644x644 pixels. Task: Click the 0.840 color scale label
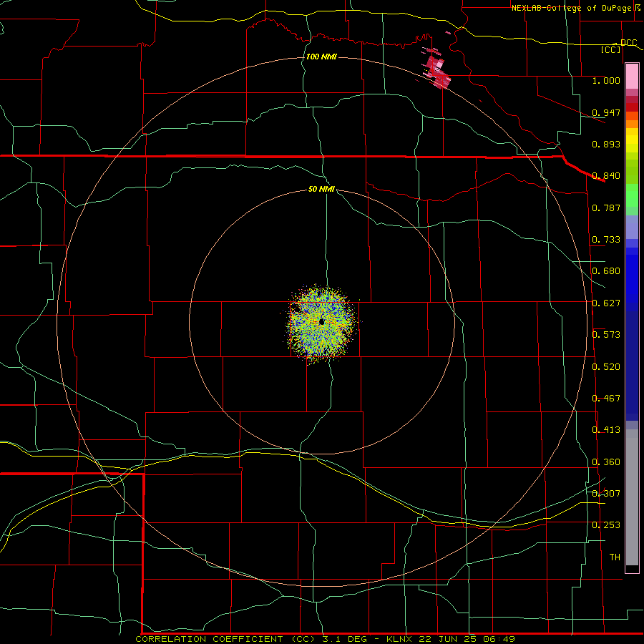click(x=606, y=176)
